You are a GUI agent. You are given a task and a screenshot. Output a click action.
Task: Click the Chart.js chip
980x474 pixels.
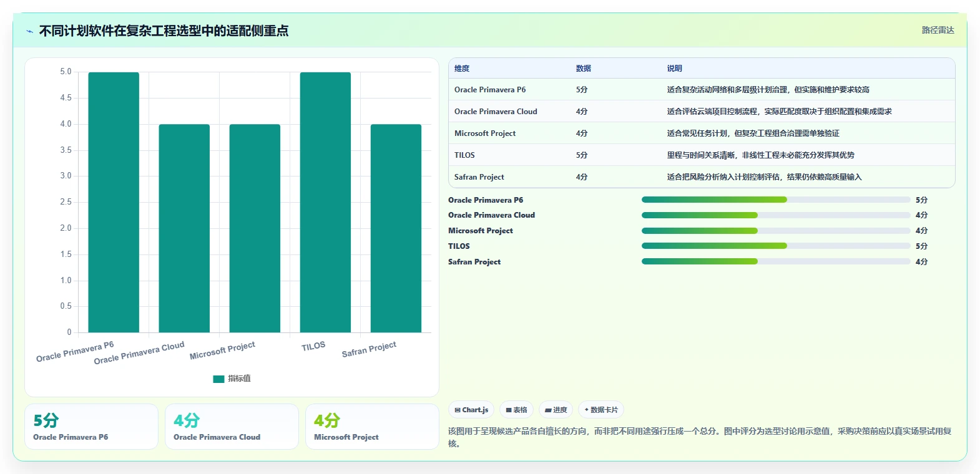471,410
